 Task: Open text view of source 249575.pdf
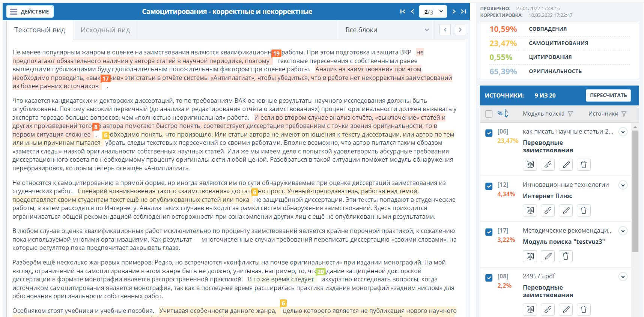(530, 309)
